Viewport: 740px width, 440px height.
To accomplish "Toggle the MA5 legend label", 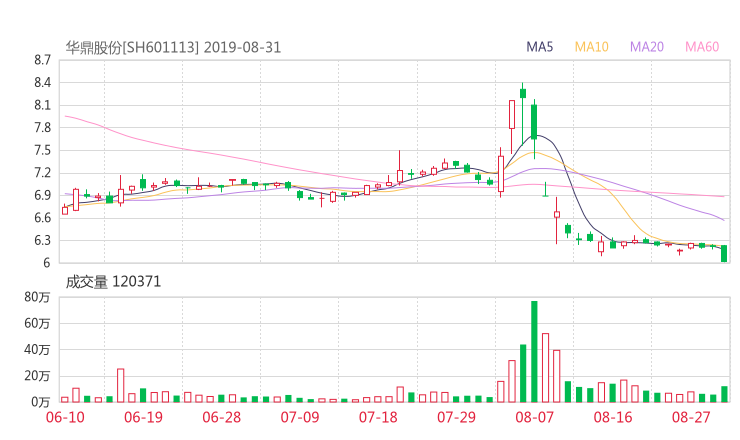I will 540,47.
